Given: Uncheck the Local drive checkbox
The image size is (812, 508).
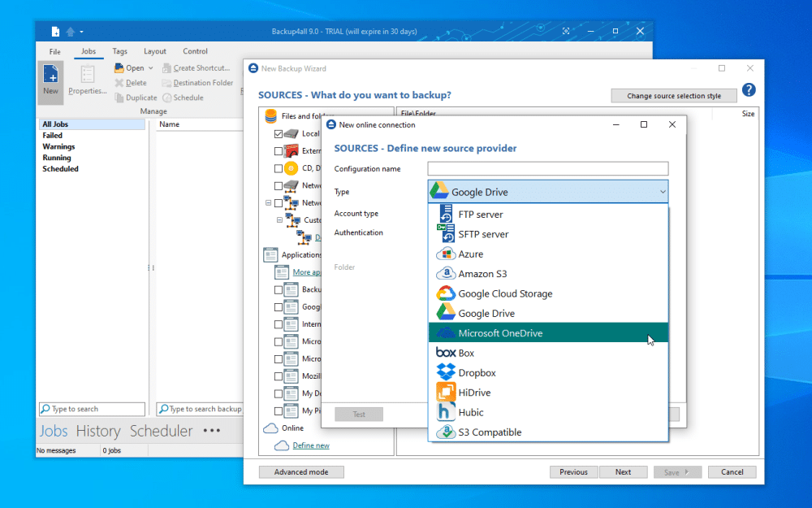Looking at the screenshot, I should pos(279,133).
